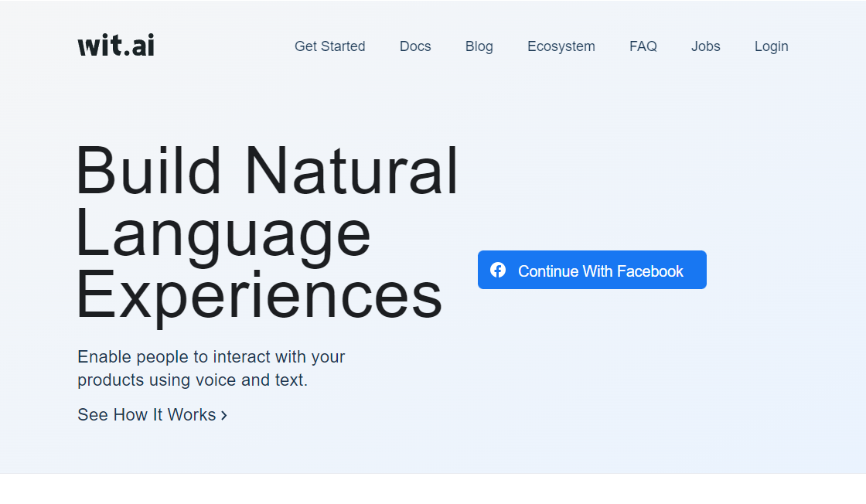
Task: Click the Facebook icon inside the blue button
Action: (x=498, y=270)
